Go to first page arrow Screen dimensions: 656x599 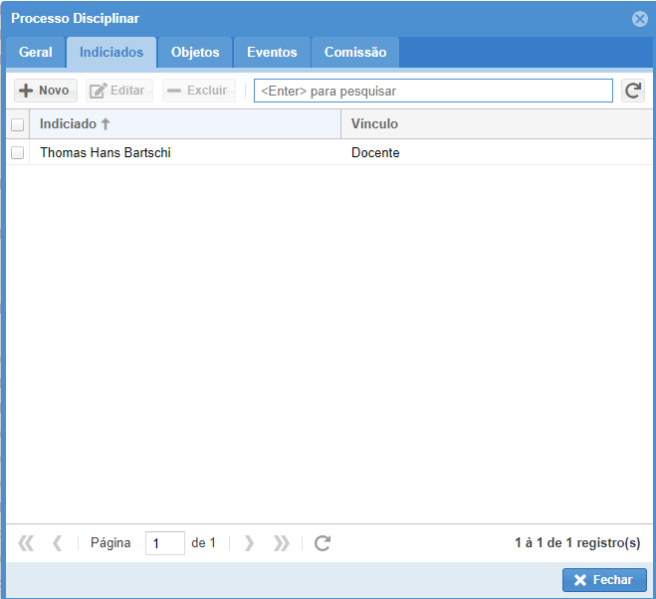(x=26, y=543)
